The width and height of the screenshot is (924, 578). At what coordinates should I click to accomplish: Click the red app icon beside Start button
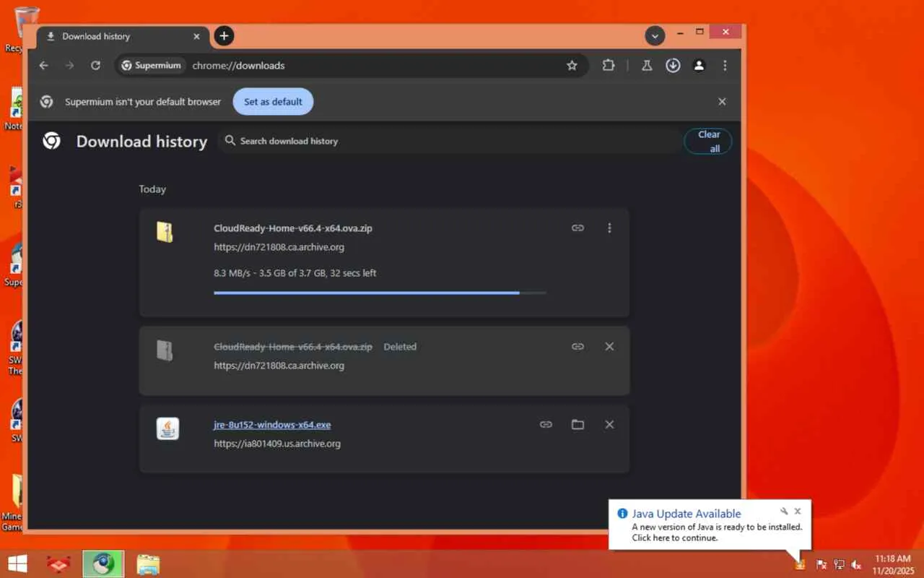pyautogui.click(x=58, y=564)
